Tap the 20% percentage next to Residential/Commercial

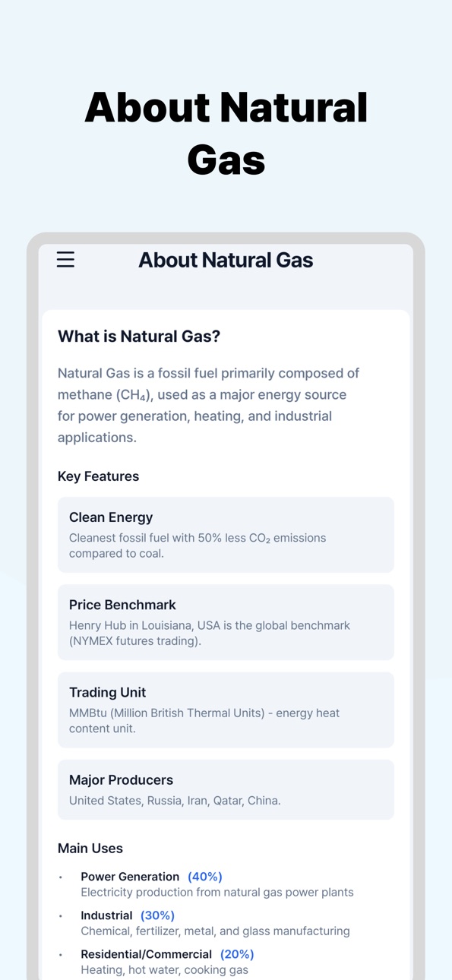click(x=237, y=954)
